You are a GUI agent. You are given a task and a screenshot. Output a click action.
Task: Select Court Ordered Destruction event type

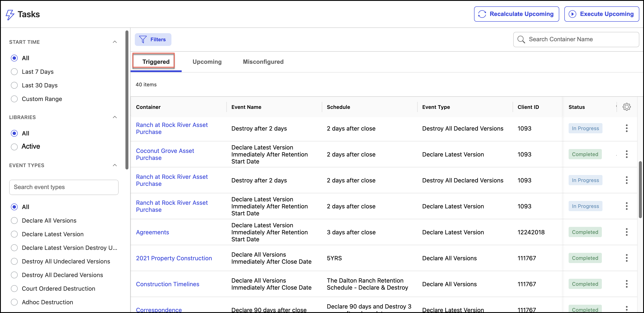(14, 289)
